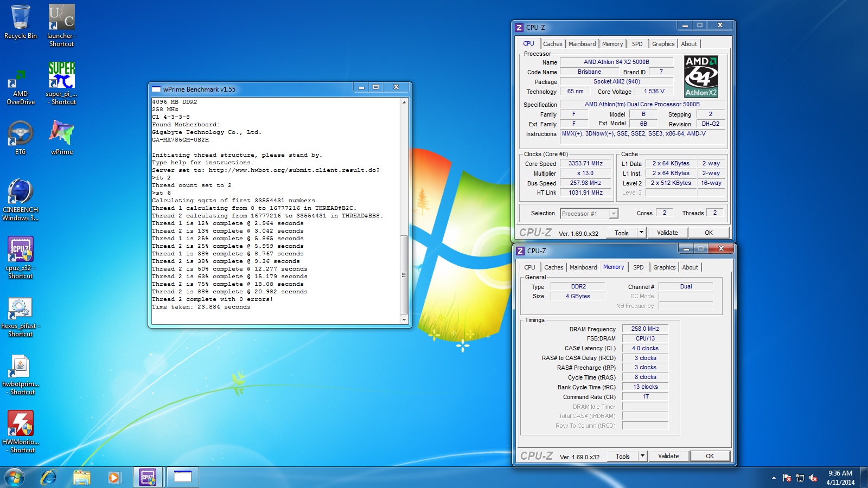Image resolution: width=868 pixels, height=488 pixels.
Task: Switch to Mainboard tab in upper CPU-Z
Action: point(582,44)
